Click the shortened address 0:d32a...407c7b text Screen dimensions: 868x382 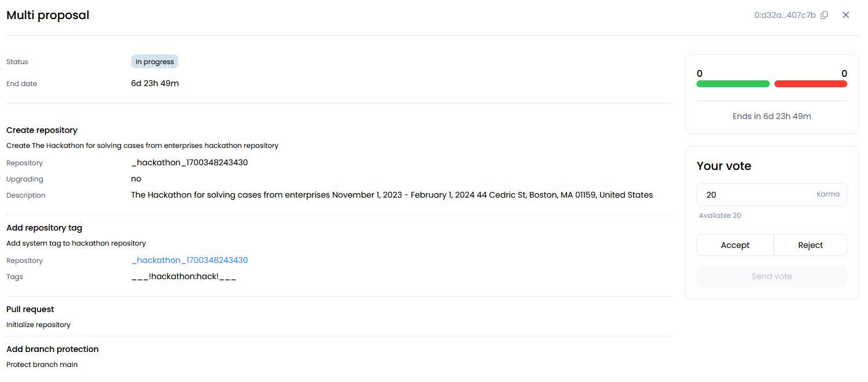pos(785,15)
